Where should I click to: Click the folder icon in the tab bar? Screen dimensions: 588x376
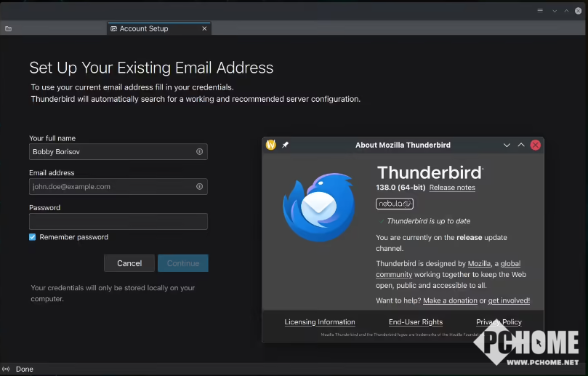point(9,29)
